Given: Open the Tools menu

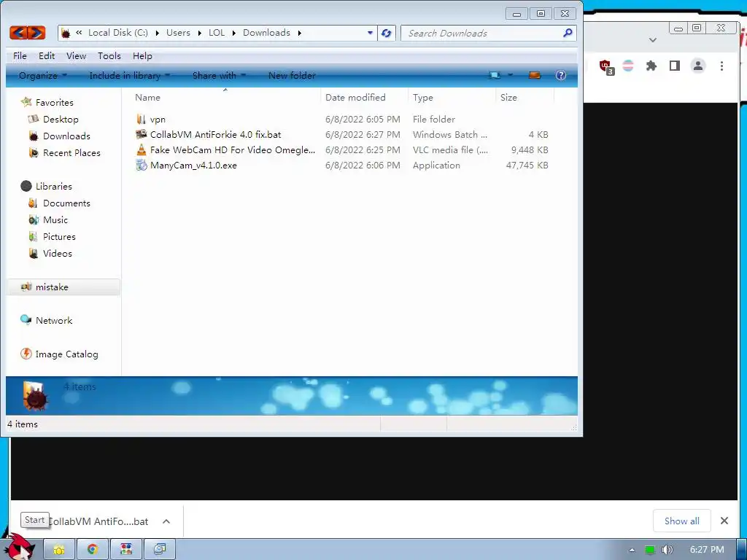Looking at the screenshot, I should (109, 55).
